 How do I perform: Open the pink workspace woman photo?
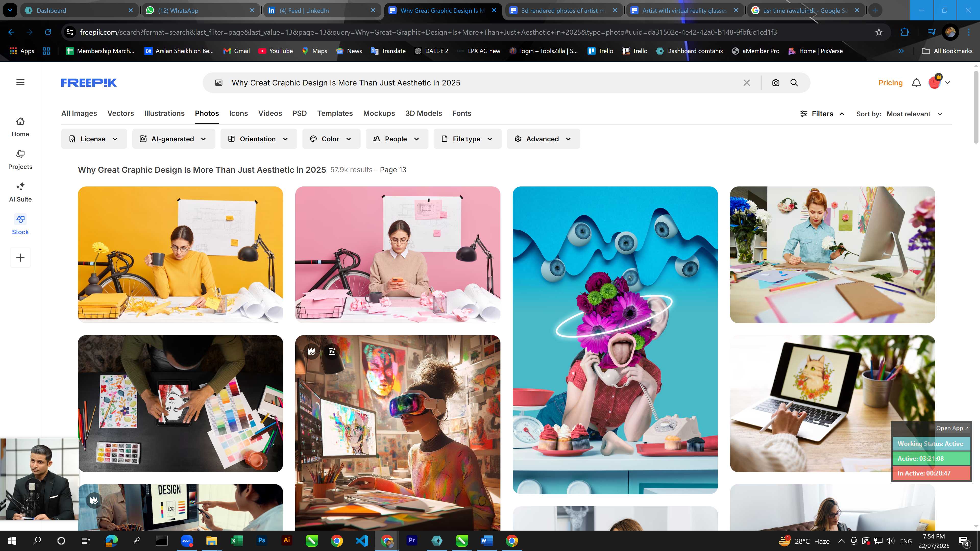(x=398, y=254)
